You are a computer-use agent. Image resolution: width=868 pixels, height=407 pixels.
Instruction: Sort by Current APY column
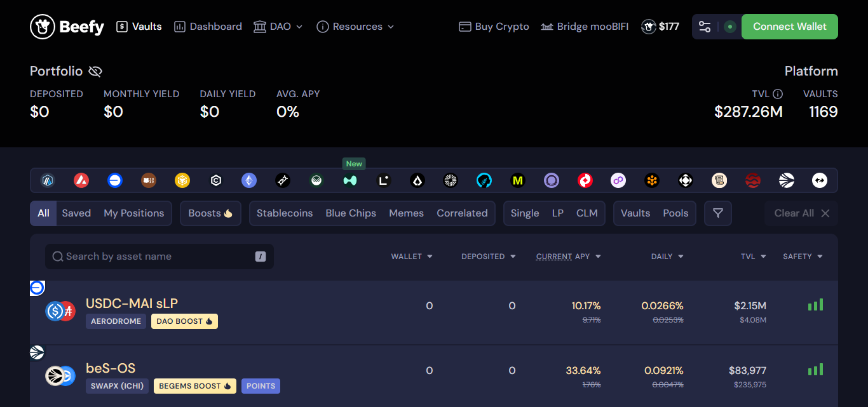pyautogui.click(x=568, y=257)
